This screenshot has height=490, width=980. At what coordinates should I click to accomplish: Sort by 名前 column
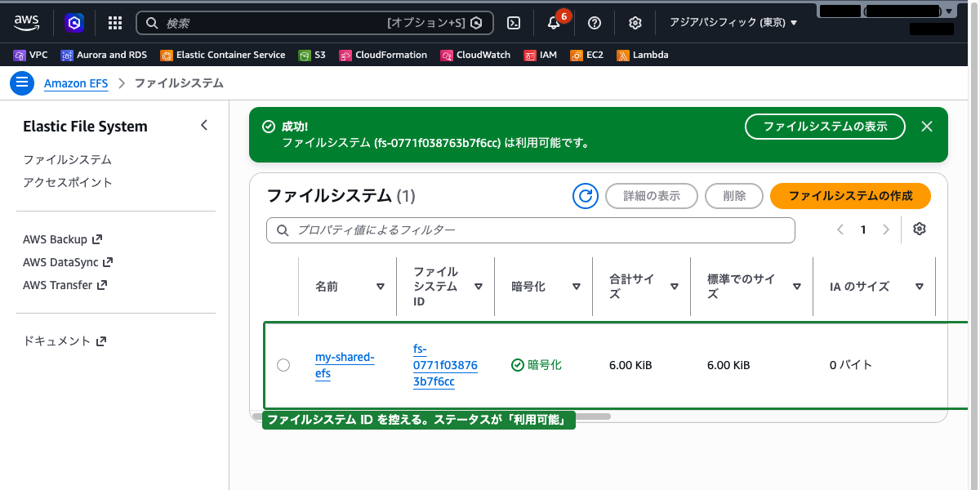point(381,287)
